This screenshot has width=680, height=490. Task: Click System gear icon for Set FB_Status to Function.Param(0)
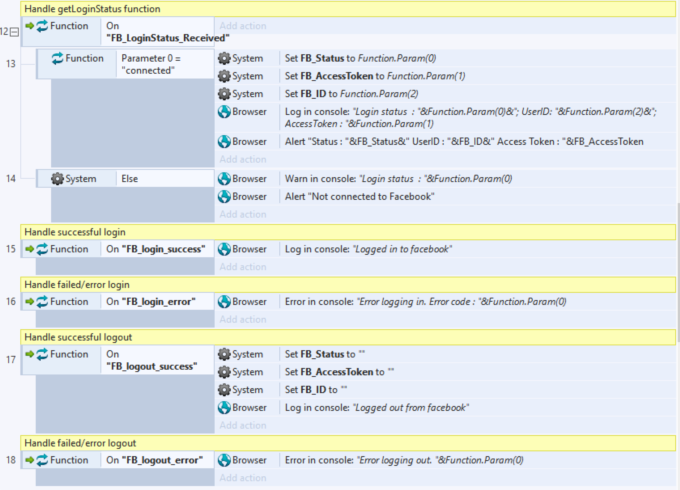click(224, 59)
